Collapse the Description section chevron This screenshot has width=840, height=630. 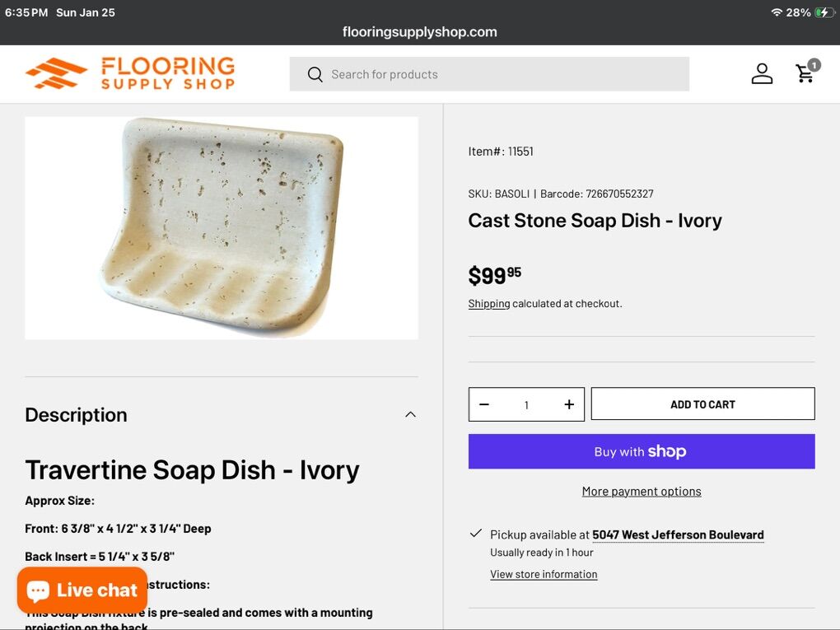[x=410, y=414]
